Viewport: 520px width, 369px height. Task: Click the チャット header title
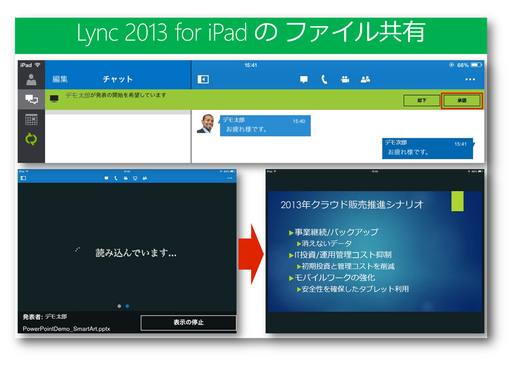pos(117,79)
